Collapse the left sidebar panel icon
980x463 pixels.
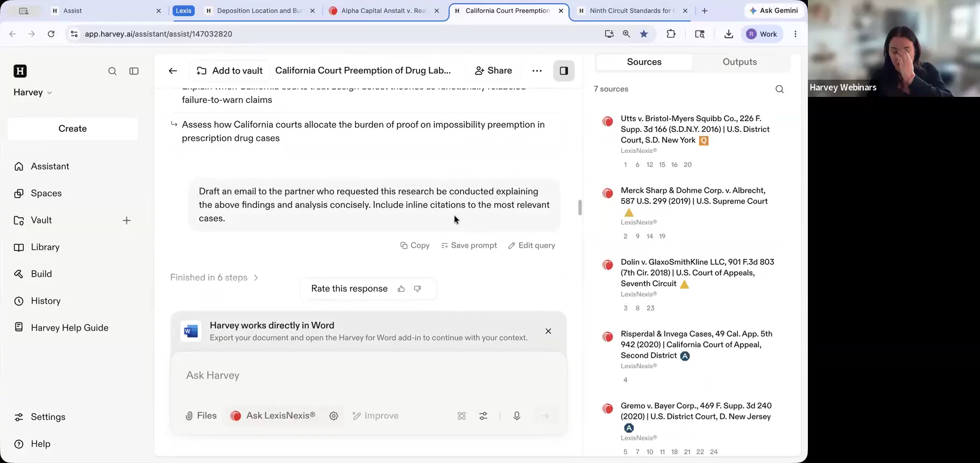[134, 71]
